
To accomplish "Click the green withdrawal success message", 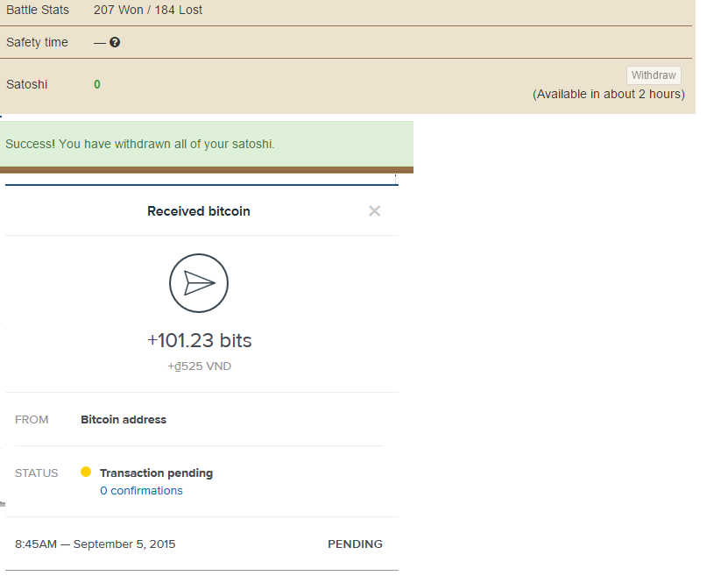I will [x=140, y=144].
